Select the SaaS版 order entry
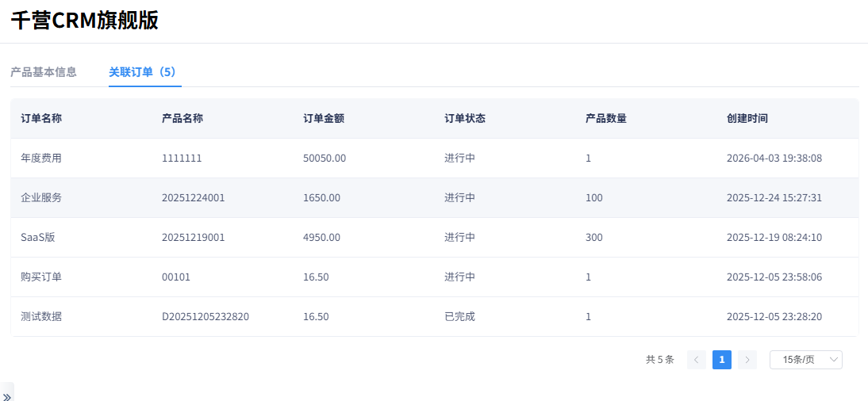This screenshot has height=401, width=868. point(38,238)
